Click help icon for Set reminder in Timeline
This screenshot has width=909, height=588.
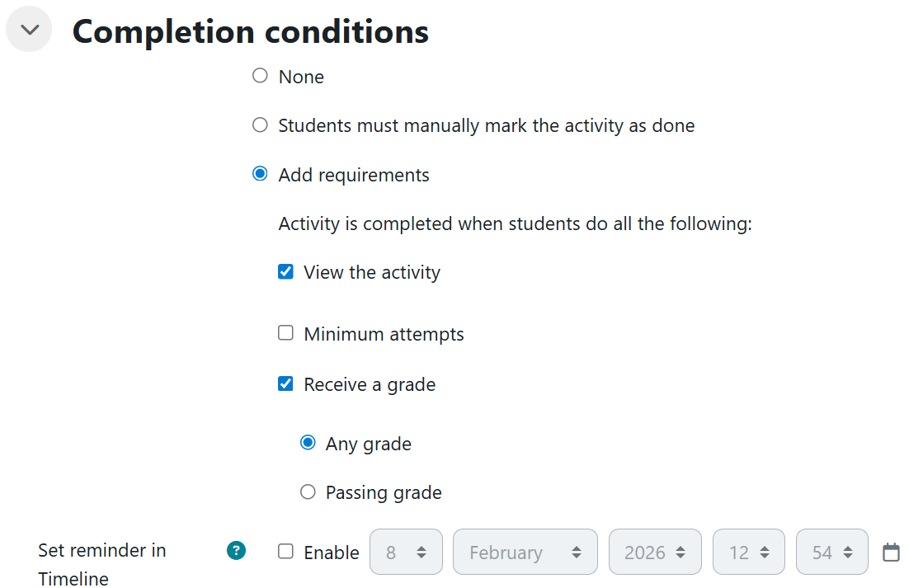tap(237, 551)
